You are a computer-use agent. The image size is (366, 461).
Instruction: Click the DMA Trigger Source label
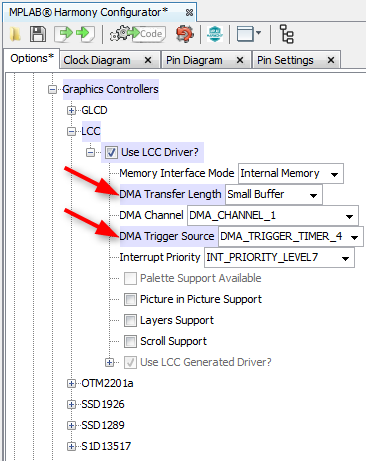[167, 236]
